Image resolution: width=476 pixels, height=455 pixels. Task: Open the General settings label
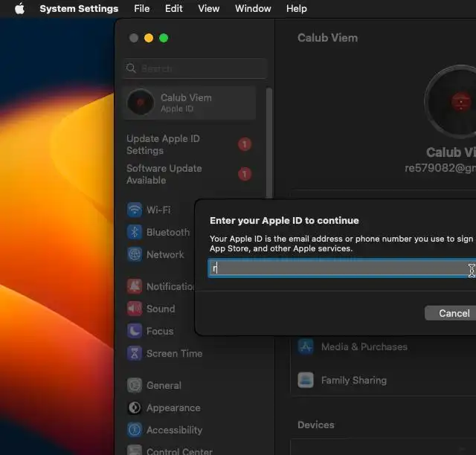click(164, 386)
